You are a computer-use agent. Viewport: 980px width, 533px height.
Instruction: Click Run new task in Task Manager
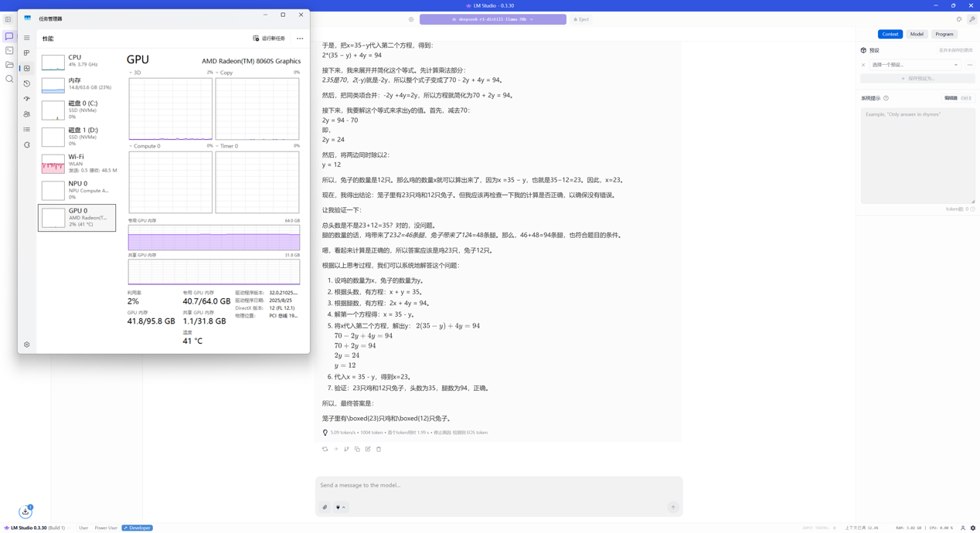(269, 39)
